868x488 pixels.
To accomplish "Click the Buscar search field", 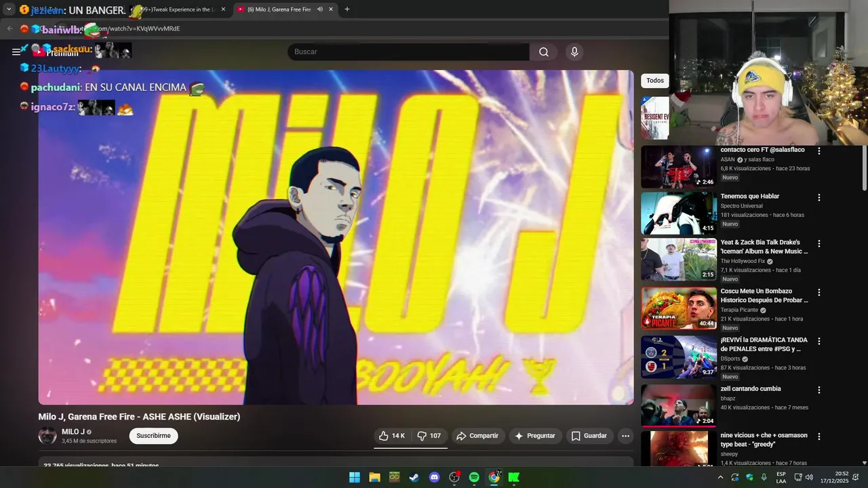I will pos(408,52).
